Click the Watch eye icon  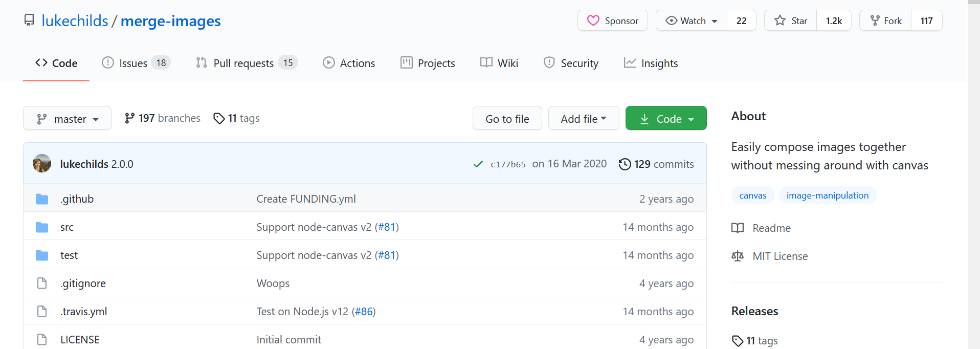coord(671,20)
